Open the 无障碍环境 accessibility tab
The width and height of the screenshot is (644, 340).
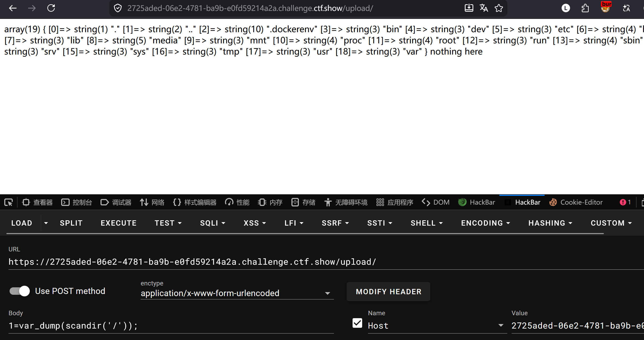coord(346,202)
